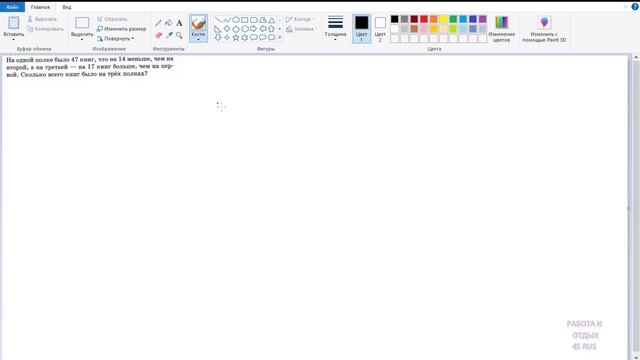Open the Edit colors dialog

(501, 29)
